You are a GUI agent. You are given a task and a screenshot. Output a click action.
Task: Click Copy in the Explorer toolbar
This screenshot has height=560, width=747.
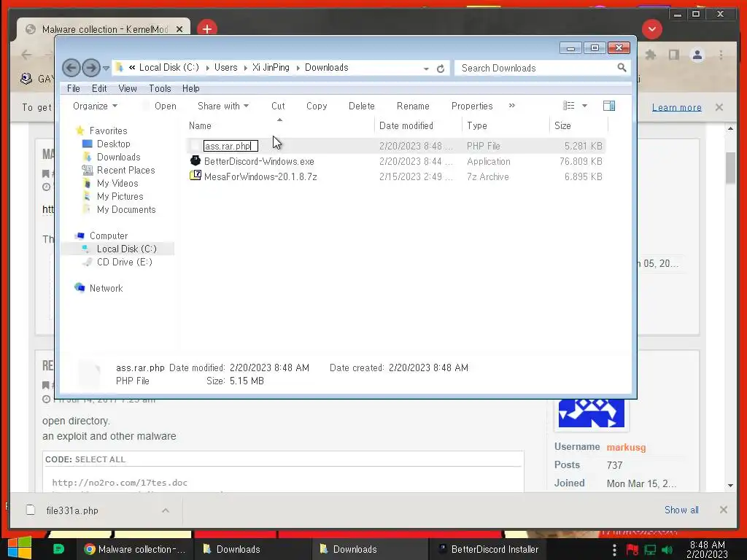click(317, 106)
